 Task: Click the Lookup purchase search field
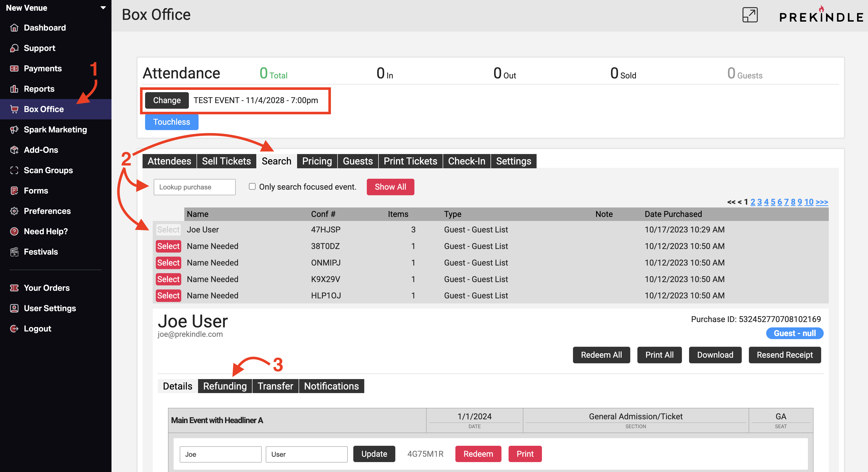[x=194, y=187]
